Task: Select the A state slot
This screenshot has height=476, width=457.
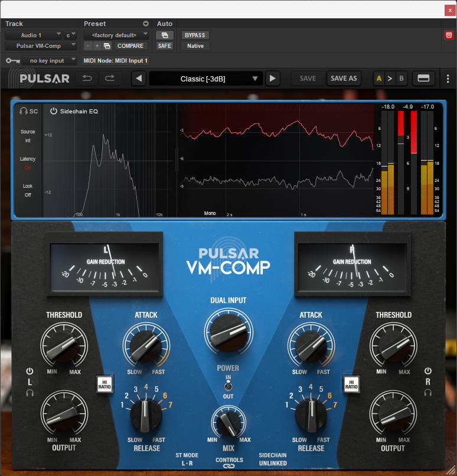Action: click(x=378, y=79)
